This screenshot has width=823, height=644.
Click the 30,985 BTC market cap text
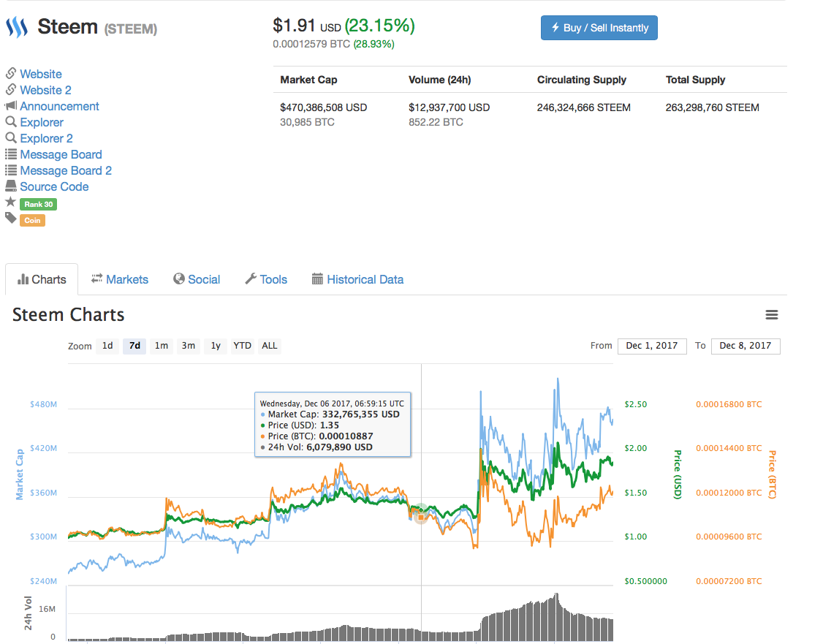(307, 122)
